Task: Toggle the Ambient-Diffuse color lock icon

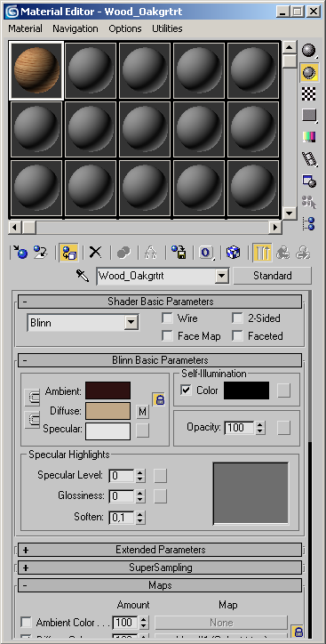Action: (x=160, y=399)
